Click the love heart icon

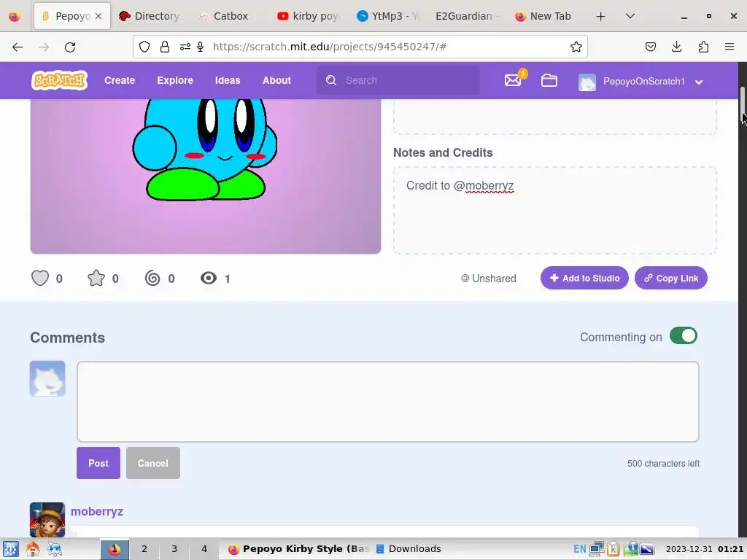coord(40,278)
